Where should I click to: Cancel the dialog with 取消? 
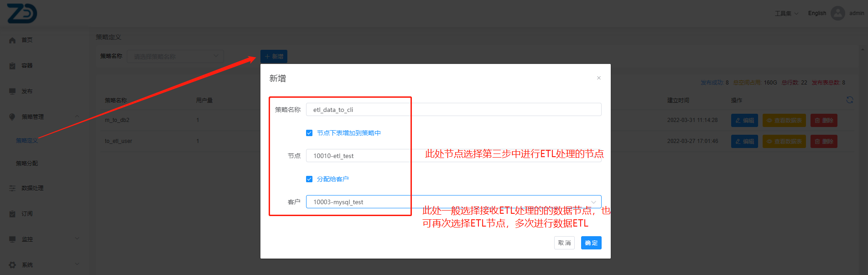564,243
